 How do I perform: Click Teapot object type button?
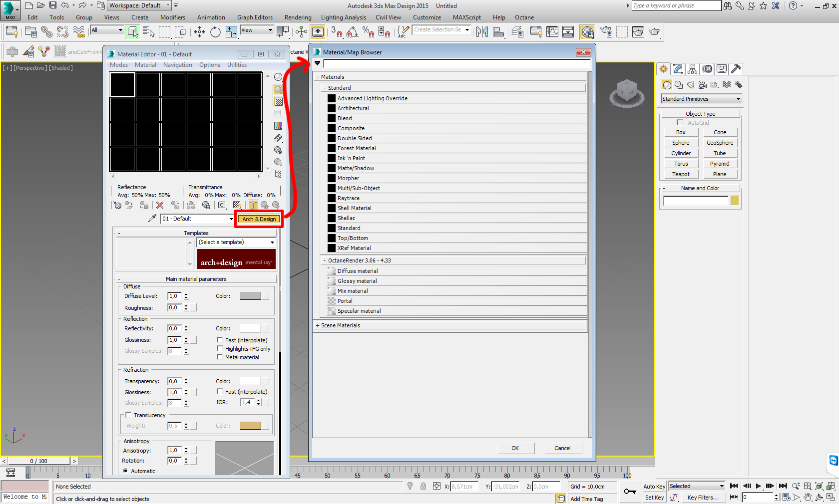[681, 174]
